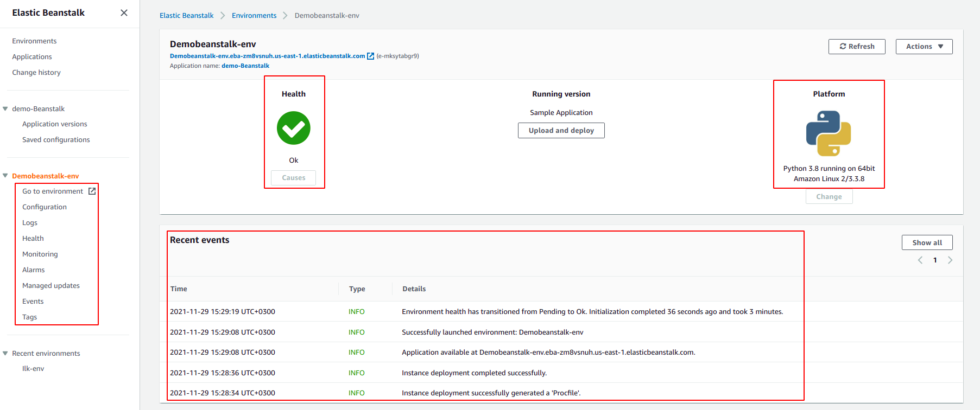The width and height of the screenshot is (980, 410).
Task: Click event mentioning 'Procfile' generation
Action: coord(491,393)
